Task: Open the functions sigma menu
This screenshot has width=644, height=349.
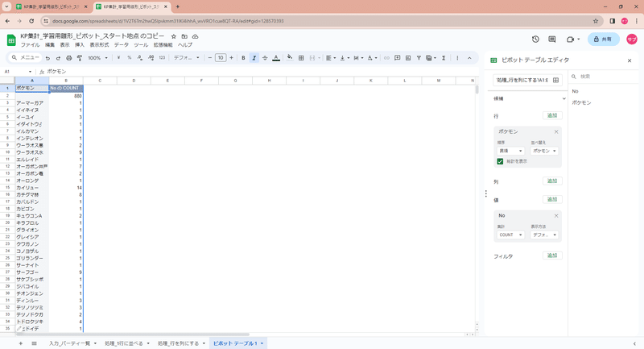Action: pos(444,58)
